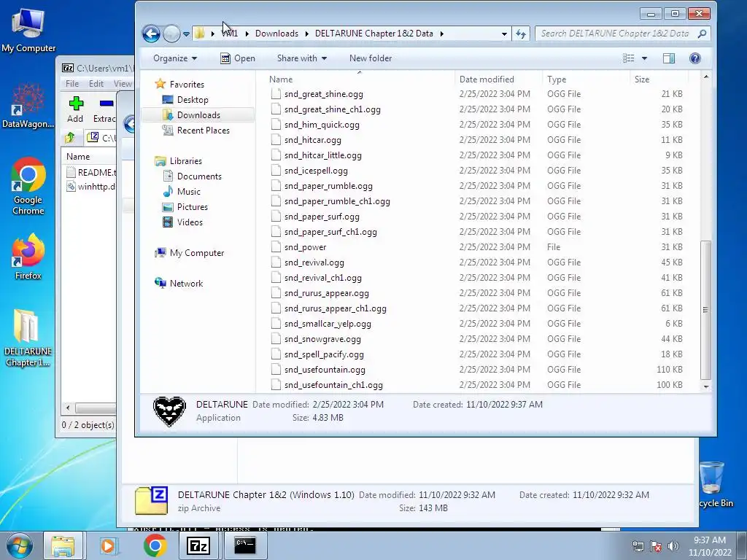Click the 7-Zip up-folder arrow icon
This screenshot has height=560, width=747.
(x=70, y=138)
